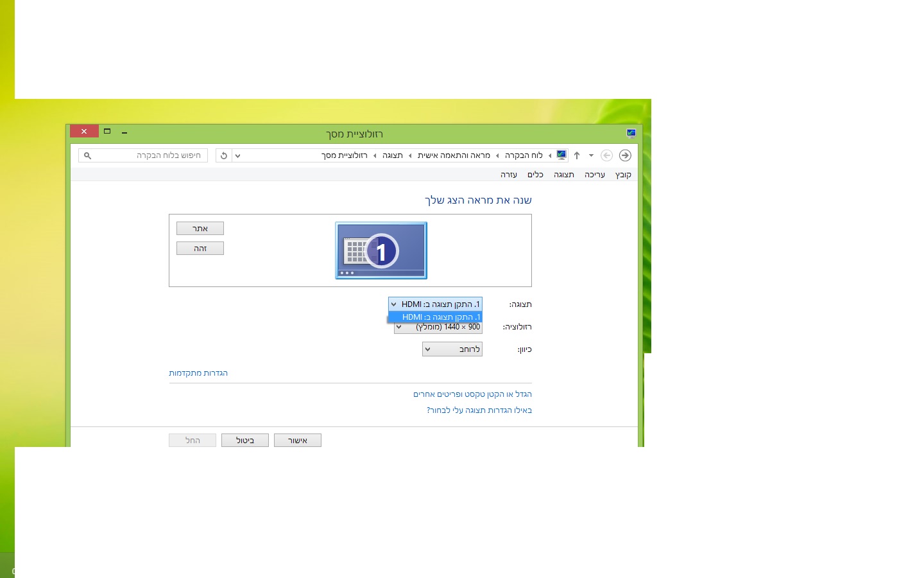Click the Control Panel icon in the address bar

pyautogui.click(x=561, y=155)
